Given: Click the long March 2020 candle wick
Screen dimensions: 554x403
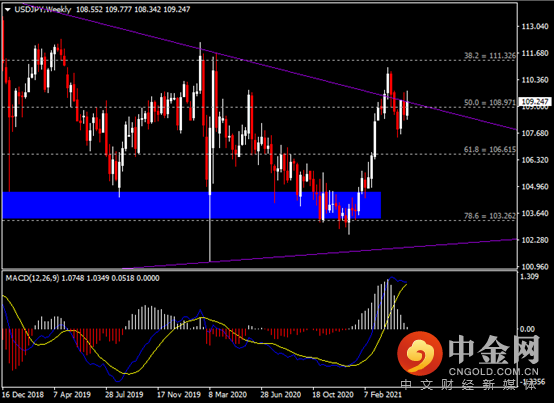Looking at the screenshot, I should click(x=210, y=228).
